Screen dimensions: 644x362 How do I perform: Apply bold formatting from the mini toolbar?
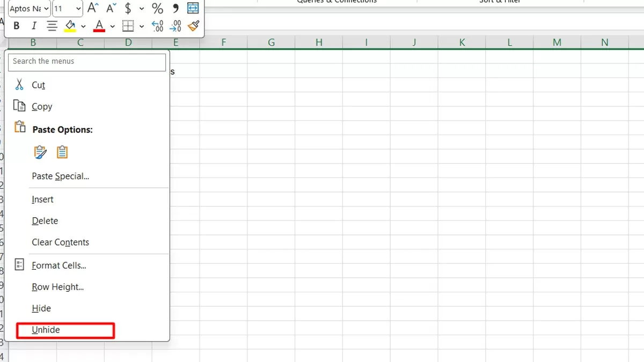(x=17, y=26)
